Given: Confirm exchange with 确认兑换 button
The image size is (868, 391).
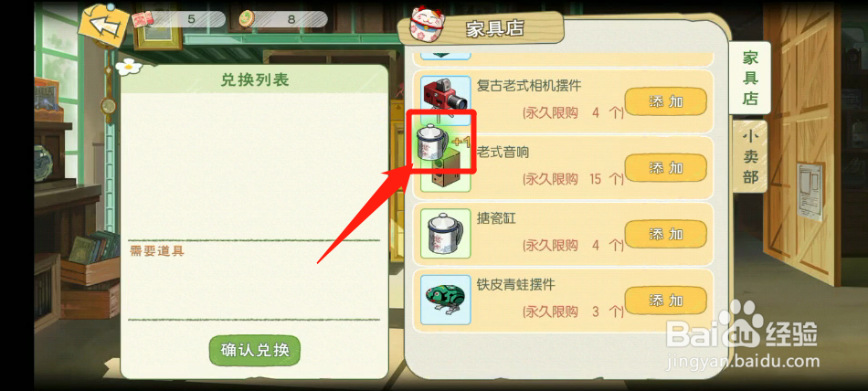Looking at the screenshot, I should tap(255, 351).
